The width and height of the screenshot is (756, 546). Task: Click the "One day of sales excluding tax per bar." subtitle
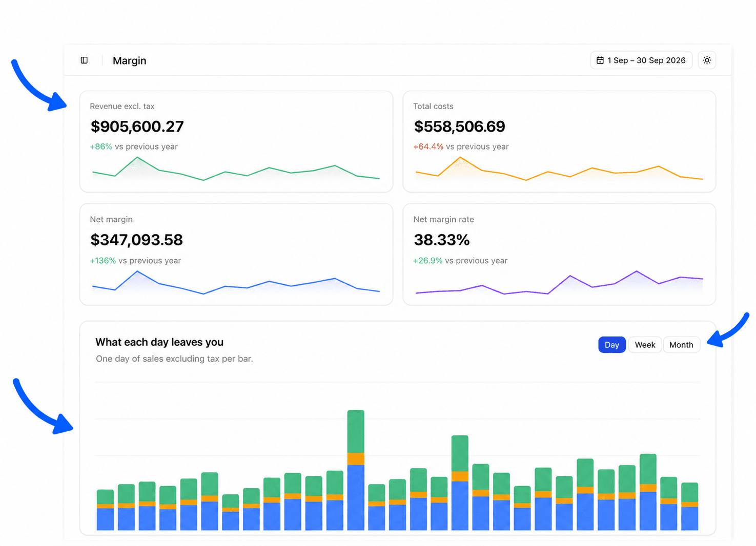174,359
